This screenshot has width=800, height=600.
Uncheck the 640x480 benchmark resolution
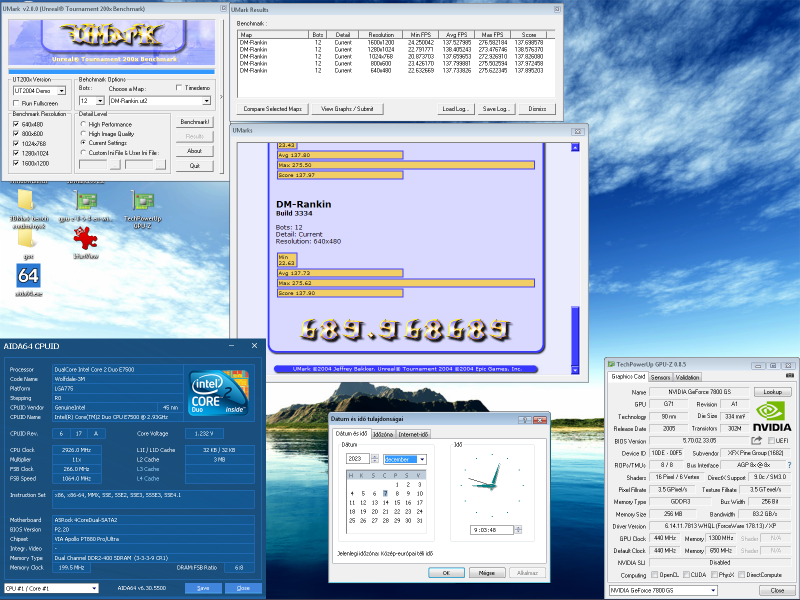coord(16,124)
